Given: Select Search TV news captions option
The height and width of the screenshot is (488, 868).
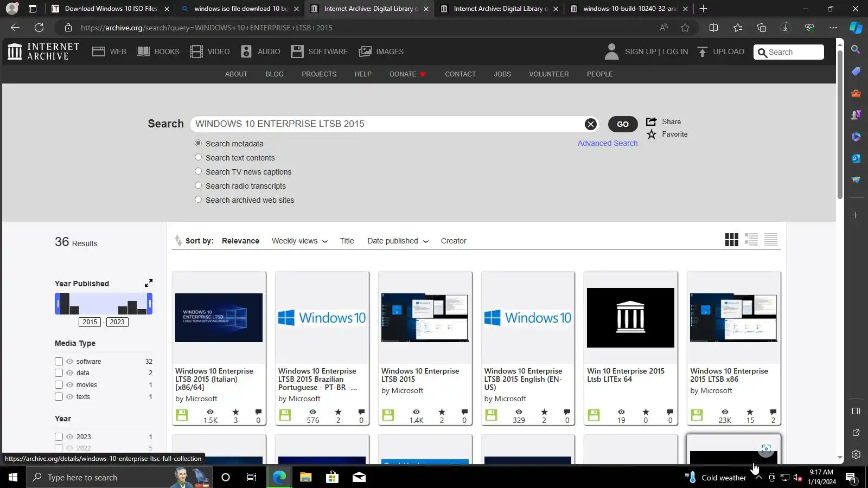Looking at the screenshot, I should (199, 171).
